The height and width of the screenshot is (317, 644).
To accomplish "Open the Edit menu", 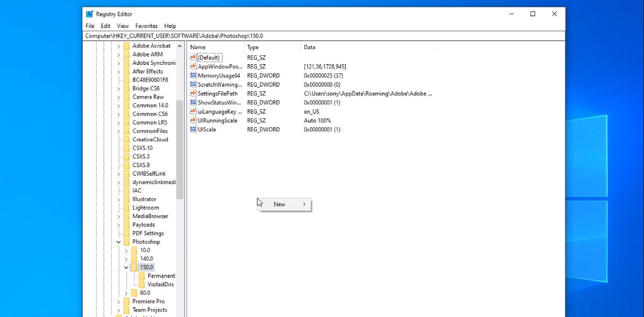I will coord(105,26).
